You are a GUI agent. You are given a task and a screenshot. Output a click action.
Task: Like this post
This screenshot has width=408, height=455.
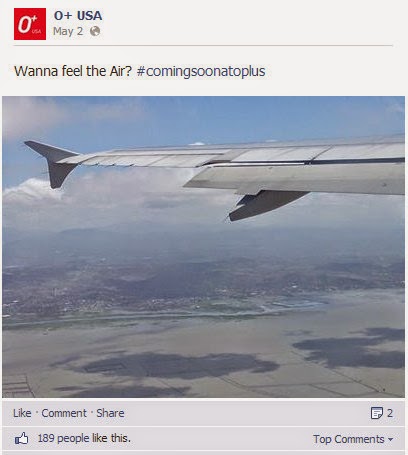coord(22,413)
